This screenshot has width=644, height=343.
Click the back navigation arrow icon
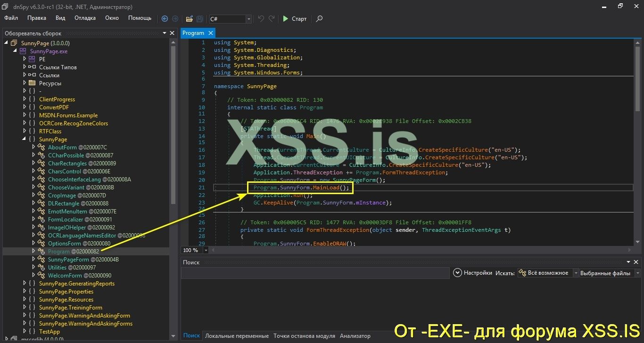click(165, 19)
